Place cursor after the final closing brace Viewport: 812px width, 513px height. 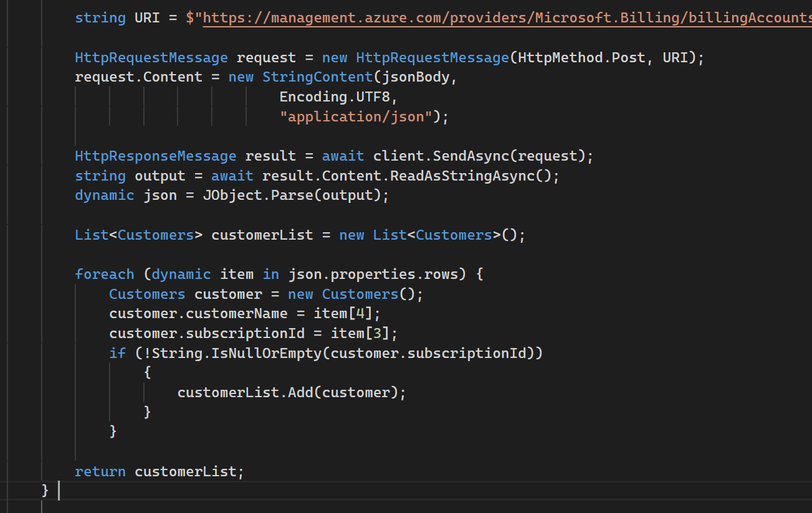(x=50, y=491)
